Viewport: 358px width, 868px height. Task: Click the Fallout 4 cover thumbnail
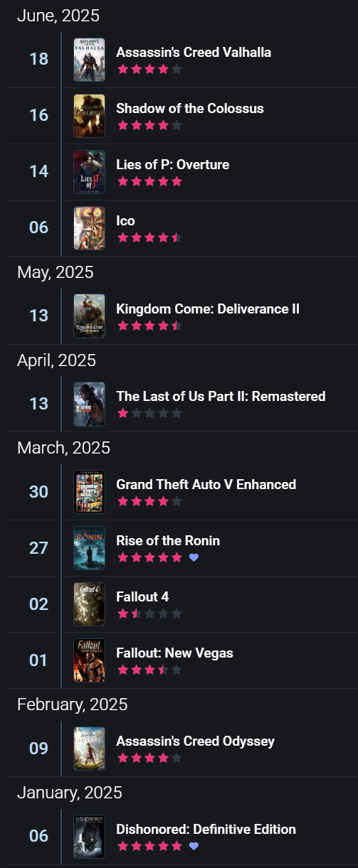click(89, 604)
